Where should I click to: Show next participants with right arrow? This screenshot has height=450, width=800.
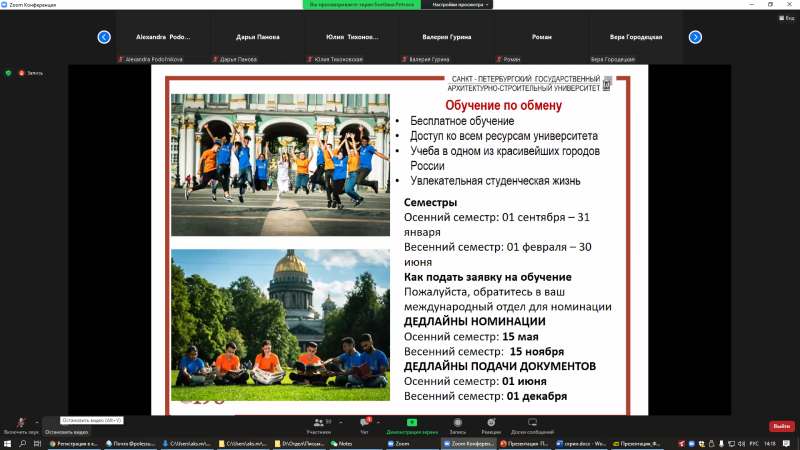(x=695, y=37)
